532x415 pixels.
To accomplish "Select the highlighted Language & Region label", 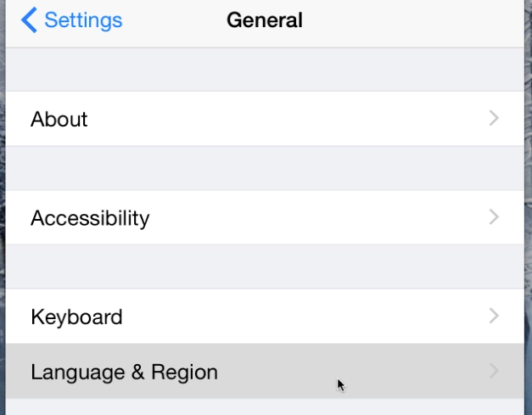I will click(124, 373).
